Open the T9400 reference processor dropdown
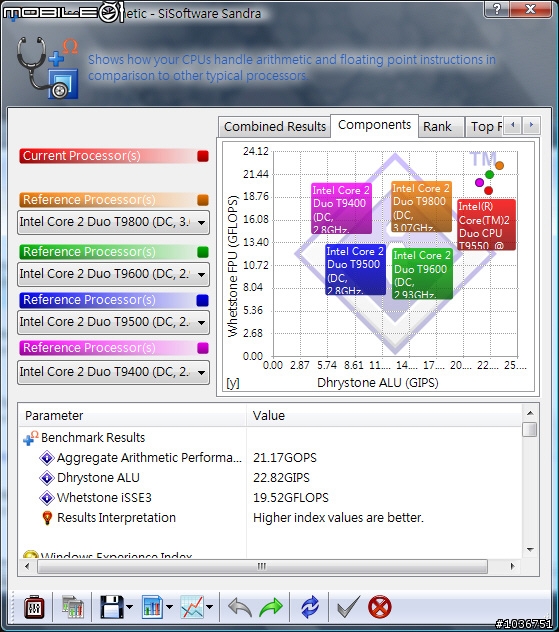 pyautogui.click(x=113, y=372)
